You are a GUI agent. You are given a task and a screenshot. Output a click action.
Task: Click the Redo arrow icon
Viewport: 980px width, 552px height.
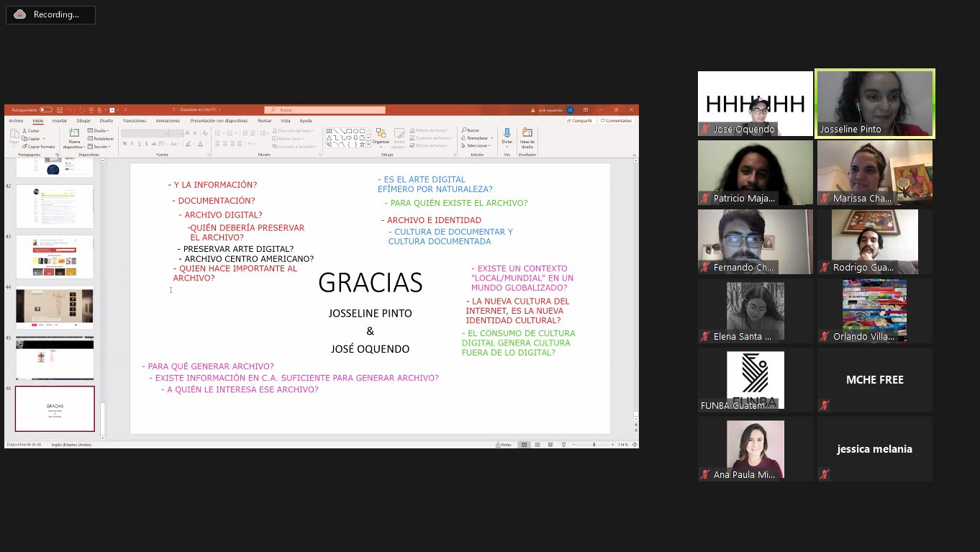[x=81, y=110]
